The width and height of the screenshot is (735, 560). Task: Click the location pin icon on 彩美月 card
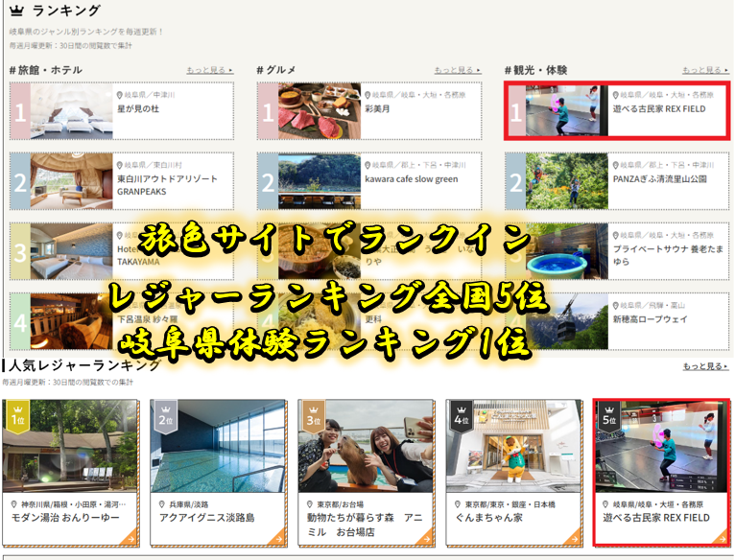[x=368, y=95]
